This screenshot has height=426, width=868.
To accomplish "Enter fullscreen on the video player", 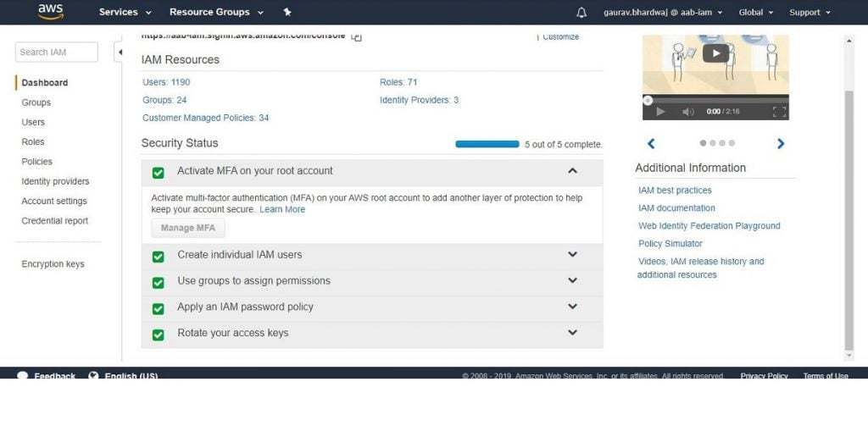I will 780,112.
